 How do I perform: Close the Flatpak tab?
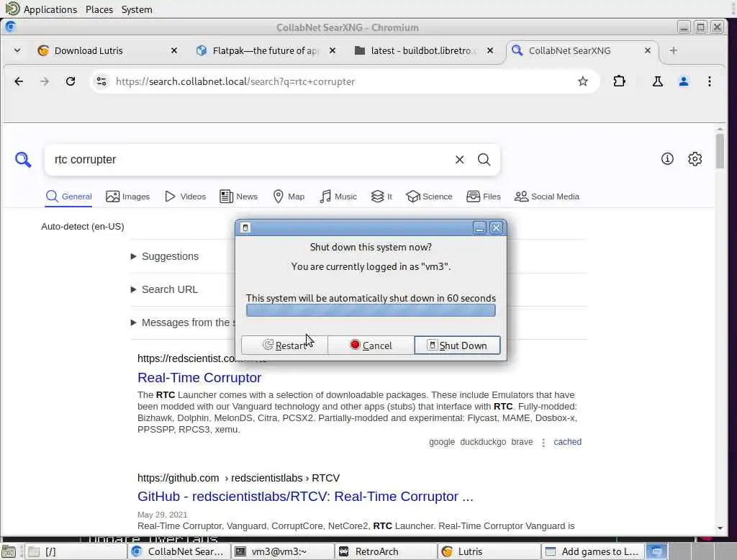(333, 50)
